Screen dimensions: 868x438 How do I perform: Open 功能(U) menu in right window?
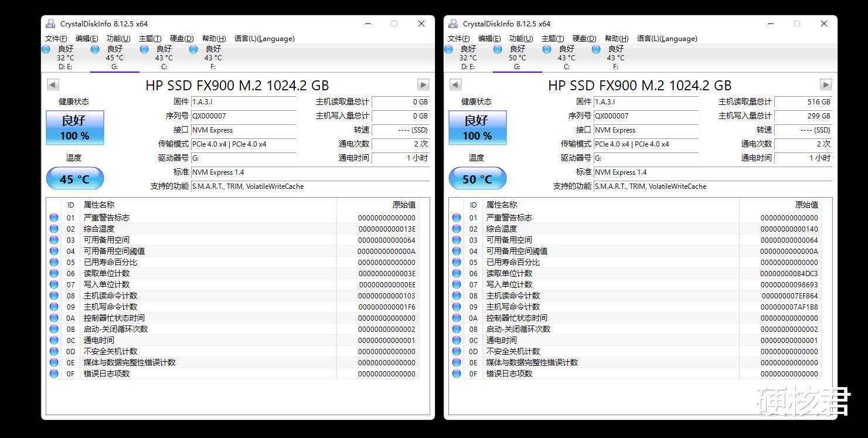521,39
